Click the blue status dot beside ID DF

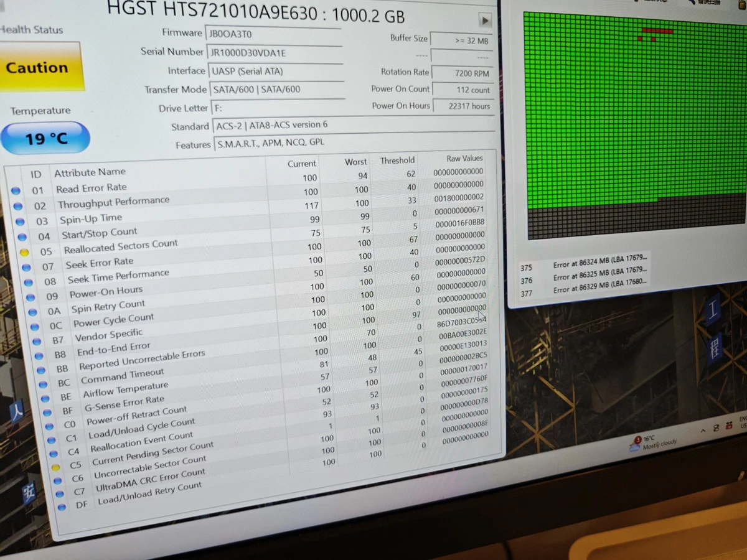coord(62,507)
